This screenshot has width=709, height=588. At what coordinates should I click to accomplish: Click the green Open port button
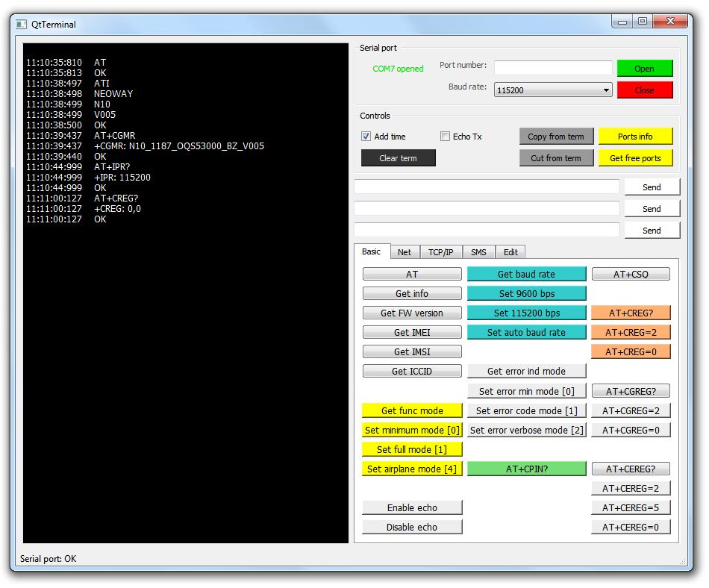645,68
